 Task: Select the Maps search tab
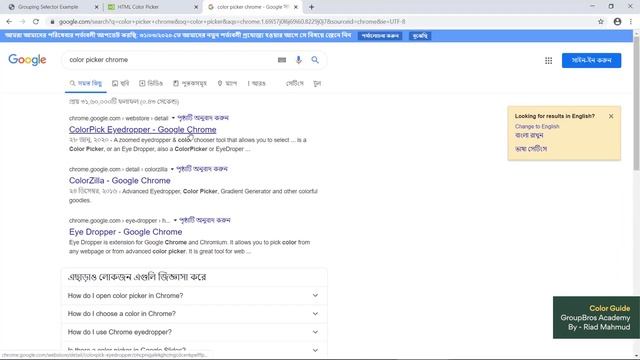coord(227,83)
